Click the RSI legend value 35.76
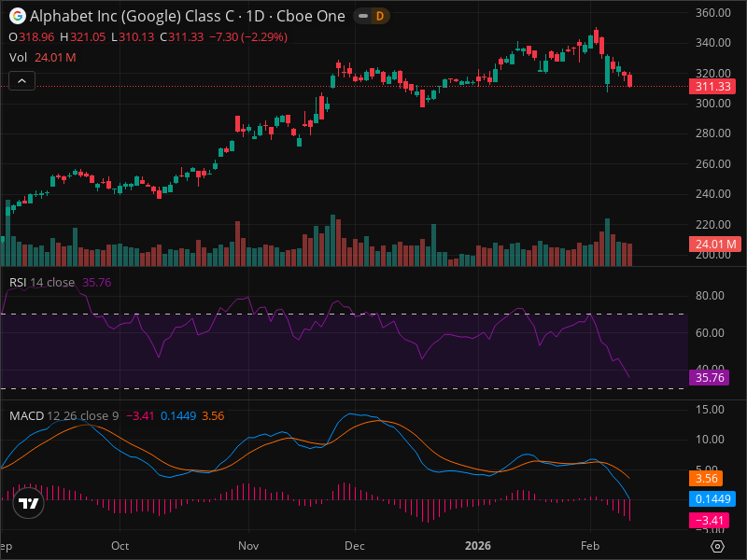This screenshot has width=747, height=560. tap(97, 283)
